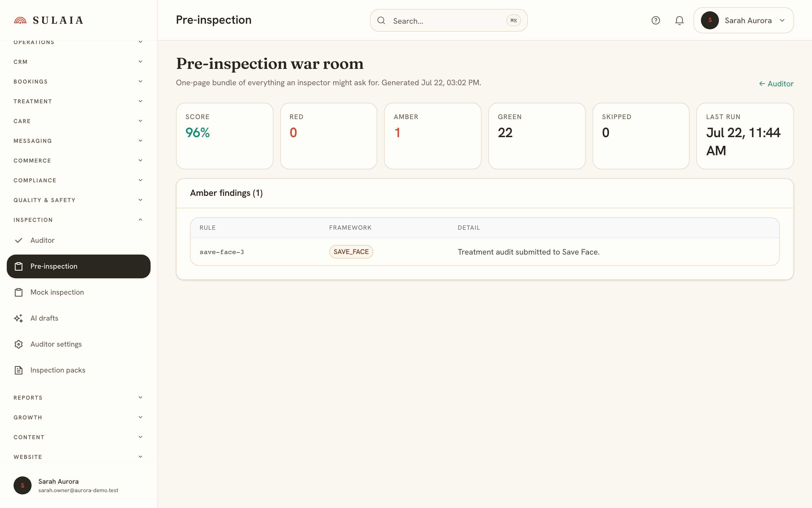Expand the Website section

tap(78, 457)
